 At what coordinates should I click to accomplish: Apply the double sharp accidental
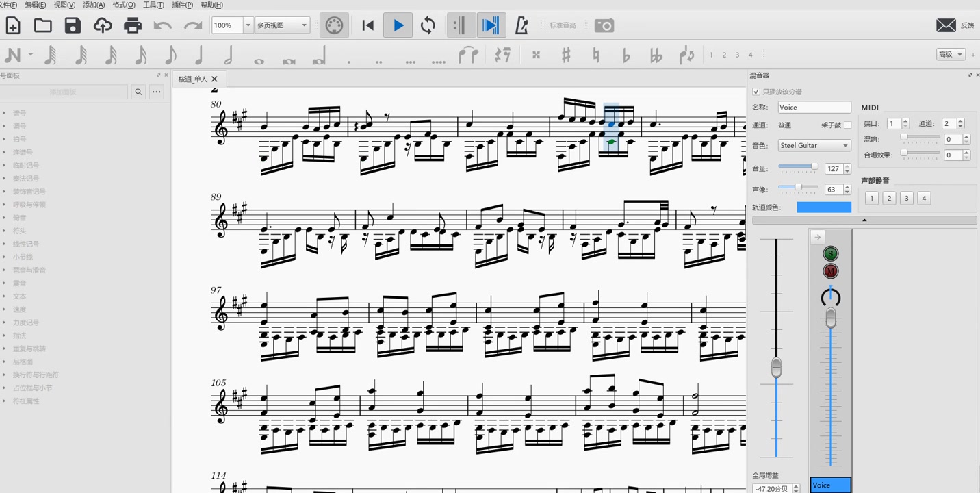click(536, 55)
